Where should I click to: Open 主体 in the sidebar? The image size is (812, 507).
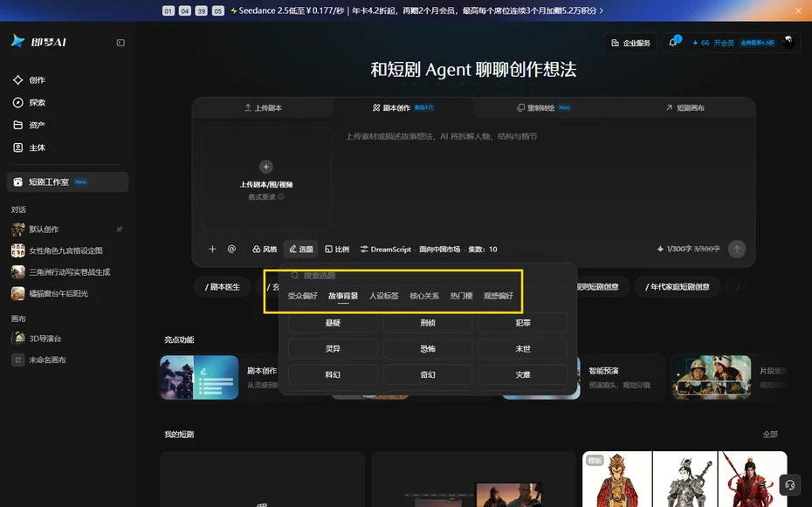pos(30,147)
